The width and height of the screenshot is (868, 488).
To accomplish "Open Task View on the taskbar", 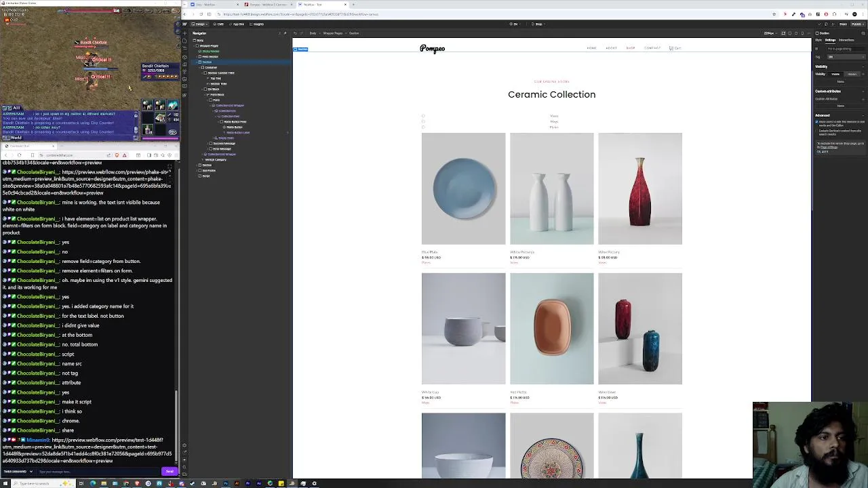I will pos(81,483).
